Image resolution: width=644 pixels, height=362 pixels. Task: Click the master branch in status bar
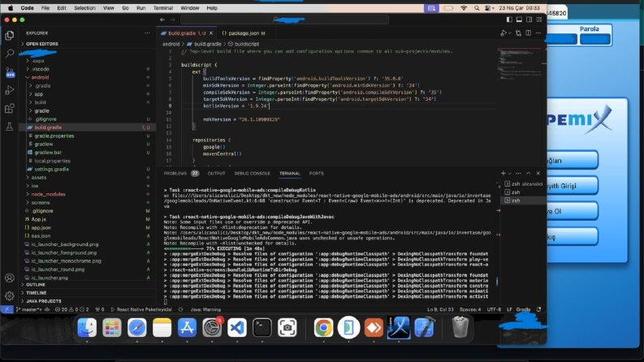28,309
